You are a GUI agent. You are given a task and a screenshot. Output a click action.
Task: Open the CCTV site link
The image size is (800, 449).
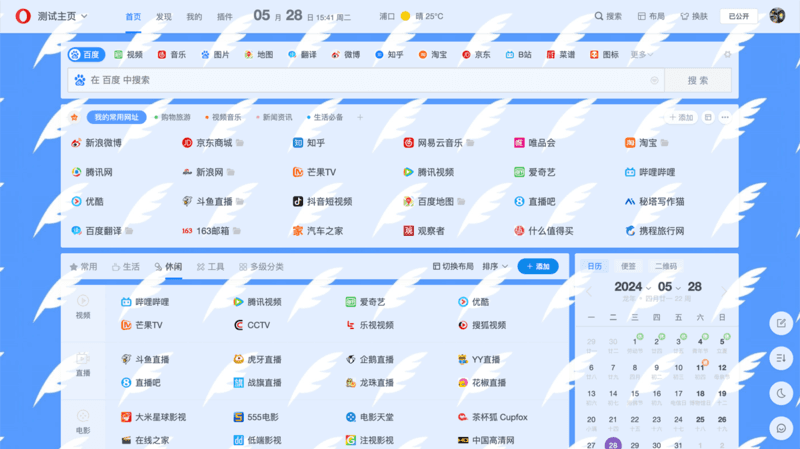point(252,325)
